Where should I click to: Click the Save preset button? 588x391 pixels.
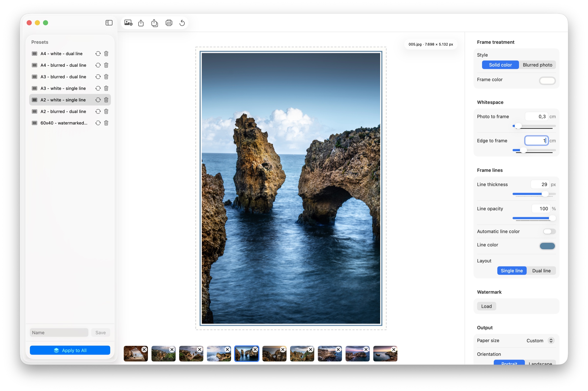click(100, 332)
